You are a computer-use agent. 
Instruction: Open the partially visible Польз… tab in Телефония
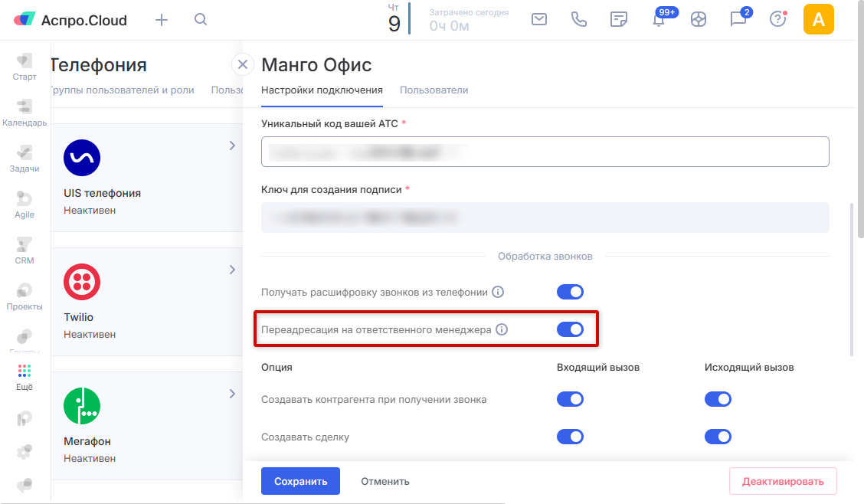(x=227, y=90)
